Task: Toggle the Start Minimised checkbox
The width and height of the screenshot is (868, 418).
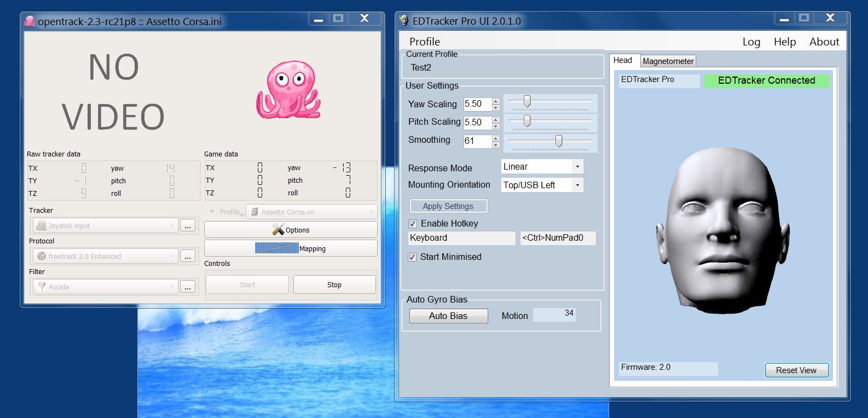Action: [x=412, y=257]
